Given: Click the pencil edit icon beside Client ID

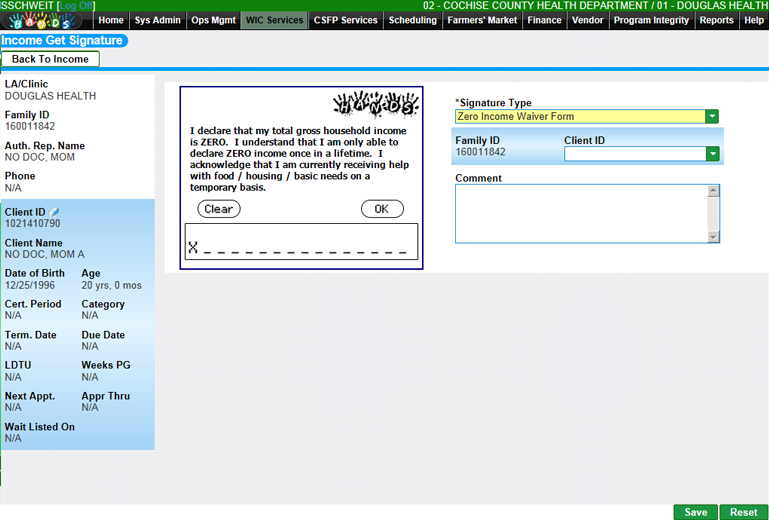Looking at the screenshot, I should (55, 212).
